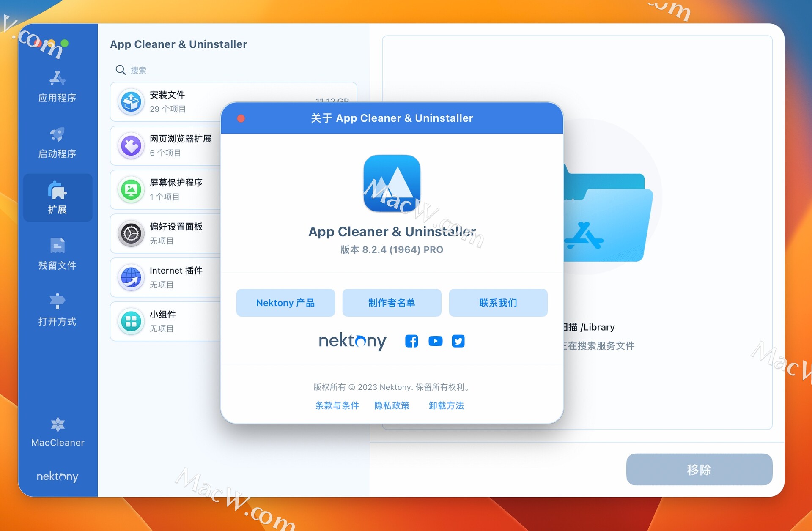Select the 扩展 sidebar section
The image size is (812, 531).
(x=58, y=198)
